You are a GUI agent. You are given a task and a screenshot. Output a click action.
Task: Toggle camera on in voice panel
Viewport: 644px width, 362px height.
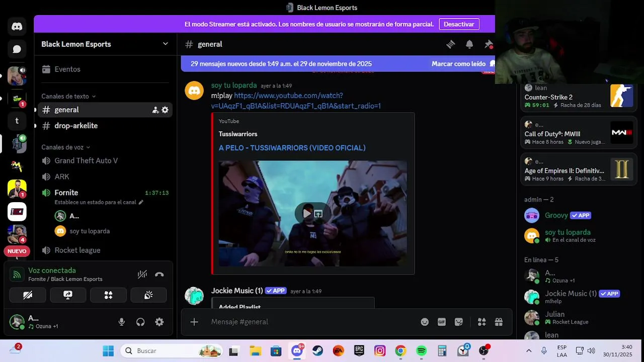28,295
